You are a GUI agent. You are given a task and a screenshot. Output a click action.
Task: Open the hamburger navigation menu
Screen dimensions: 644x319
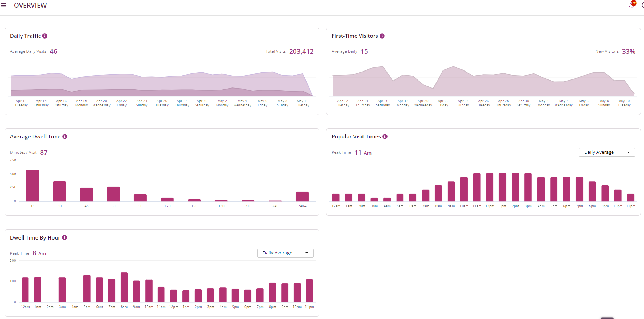coord(3,5)
